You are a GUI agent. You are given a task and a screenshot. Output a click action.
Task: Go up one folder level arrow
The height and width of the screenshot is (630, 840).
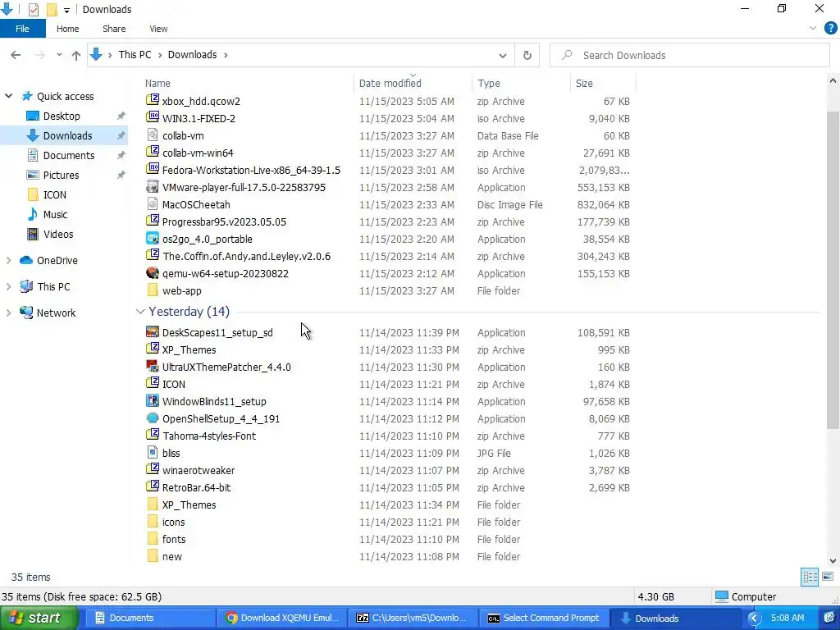[x=76, y=55]
